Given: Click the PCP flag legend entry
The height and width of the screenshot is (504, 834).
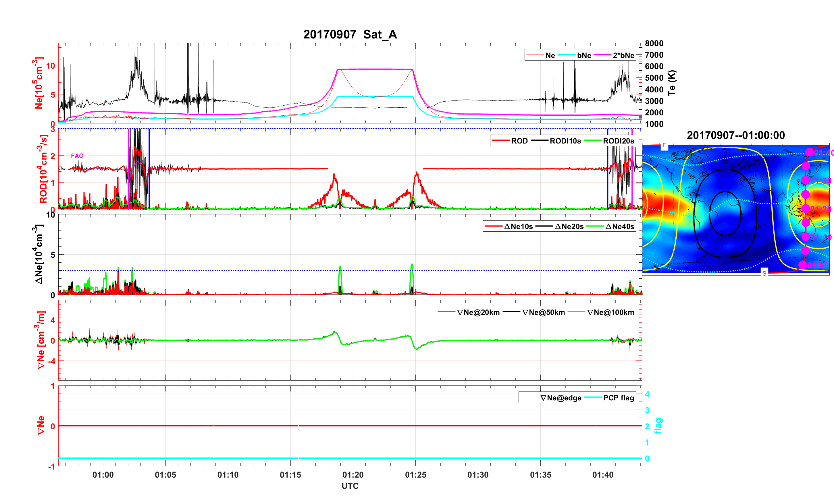Looking at the screenshot, I should tap(619, 398).
